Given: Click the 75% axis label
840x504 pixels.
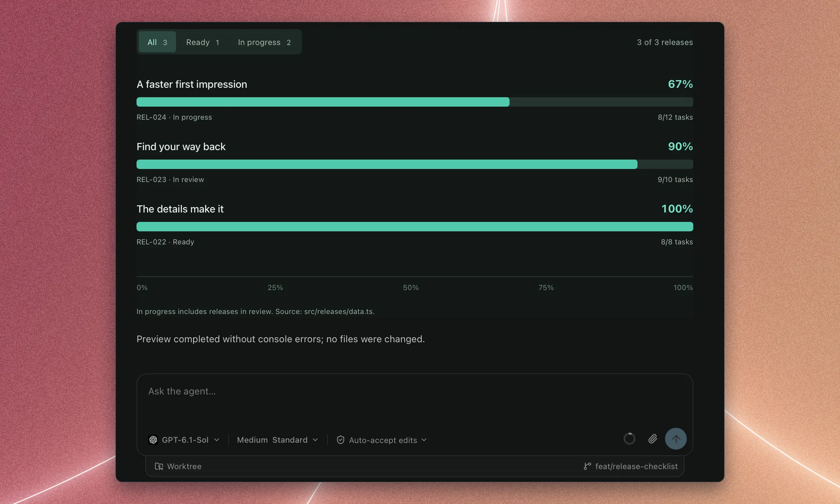Looking at the screenshot, I should coord(546,288).
